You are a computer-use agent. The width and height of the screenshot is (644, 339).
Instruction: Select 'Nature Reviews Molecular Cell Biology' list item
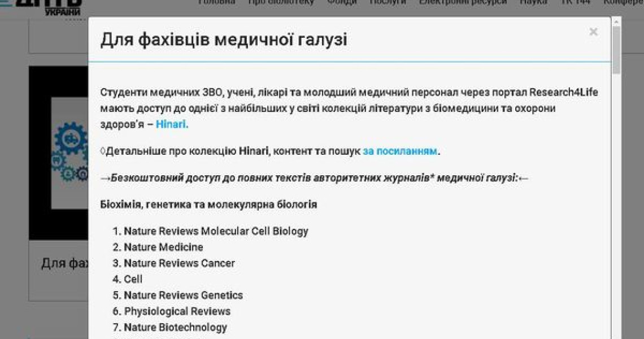point(216,231)
